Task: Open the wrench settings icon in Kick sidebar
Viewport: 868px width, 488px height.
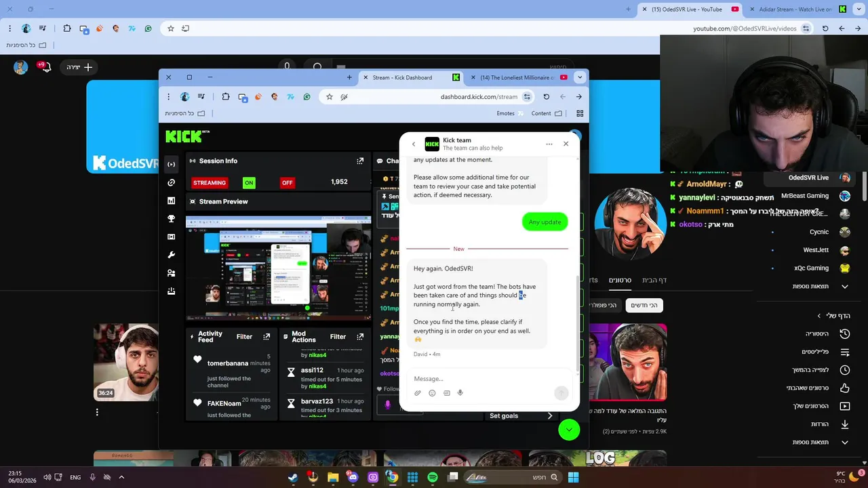Action: click(171, 255)
